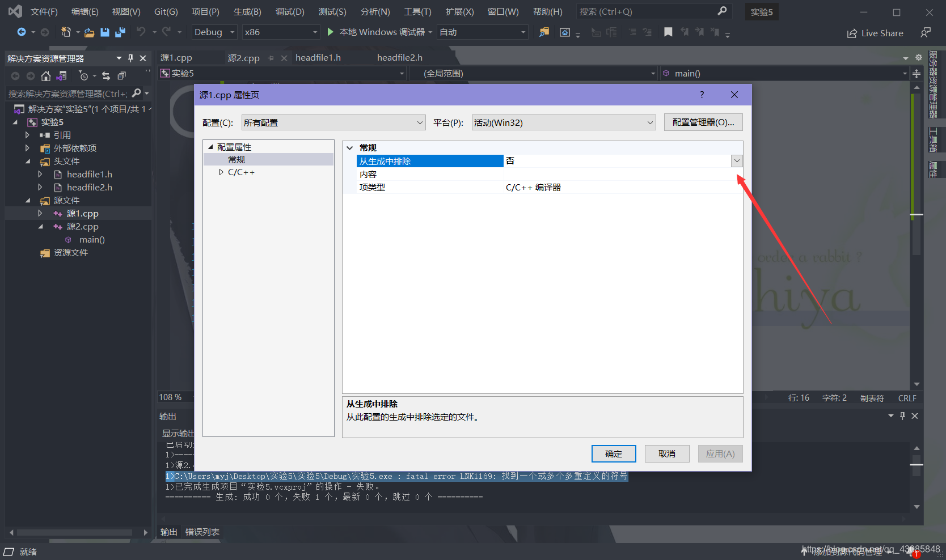Collapse the 源2.cpp node

point(40,227)
